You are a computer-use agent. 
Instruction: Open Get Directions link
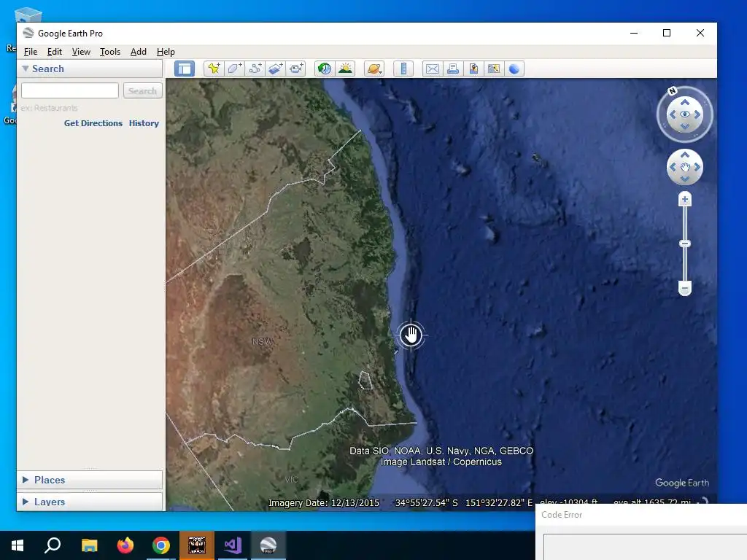pyautogui.click(x=93, y=122)
